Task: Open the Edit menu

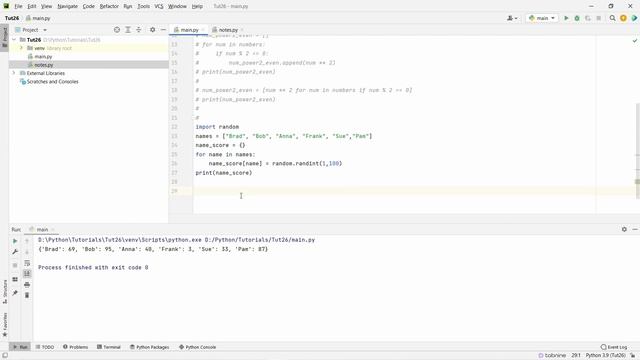Action: [x=32, y=6]
